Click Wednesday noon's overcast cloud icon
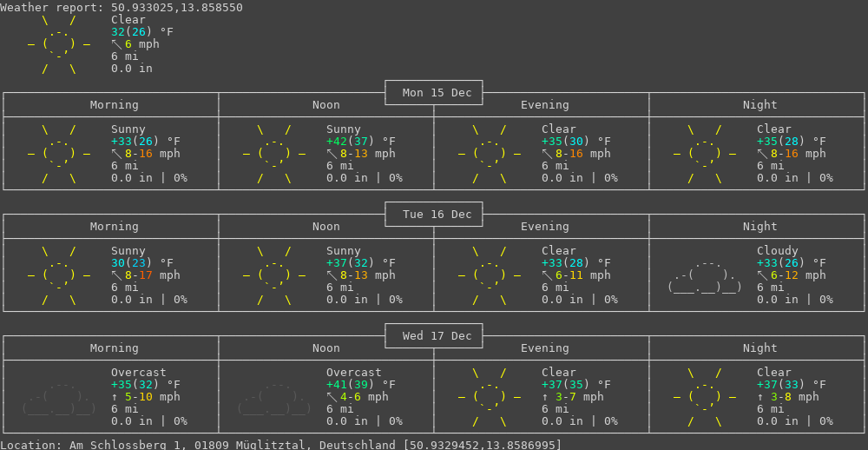 click(274, 397)
